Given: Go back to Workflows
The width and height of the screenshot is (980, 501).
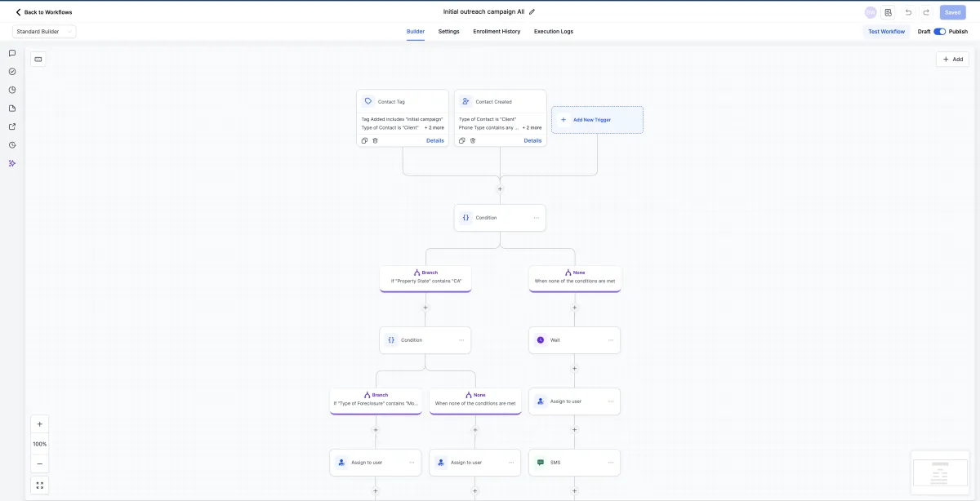Looking at the screenshot, I should [x=44, y=12].
